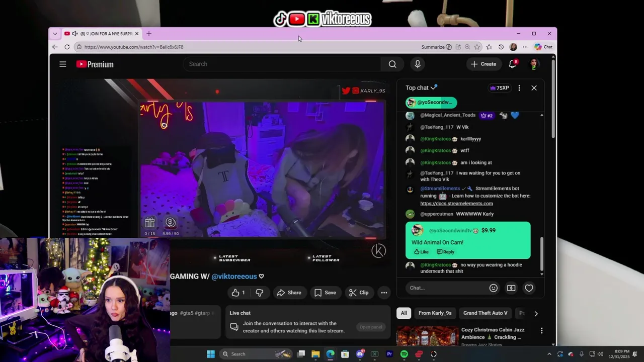Start voice search with microphone icon
Image resolution: width=644 pixels, height=362 pixels.
tap(417, 64)
